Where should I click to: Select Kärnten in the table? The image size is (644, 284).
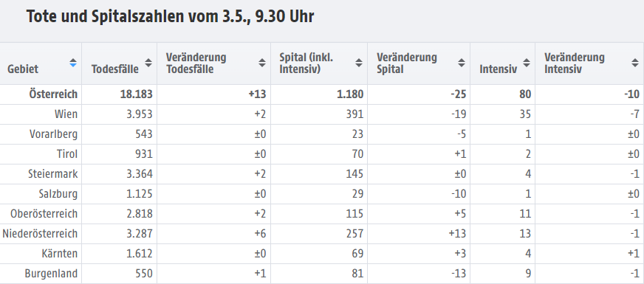61,254
